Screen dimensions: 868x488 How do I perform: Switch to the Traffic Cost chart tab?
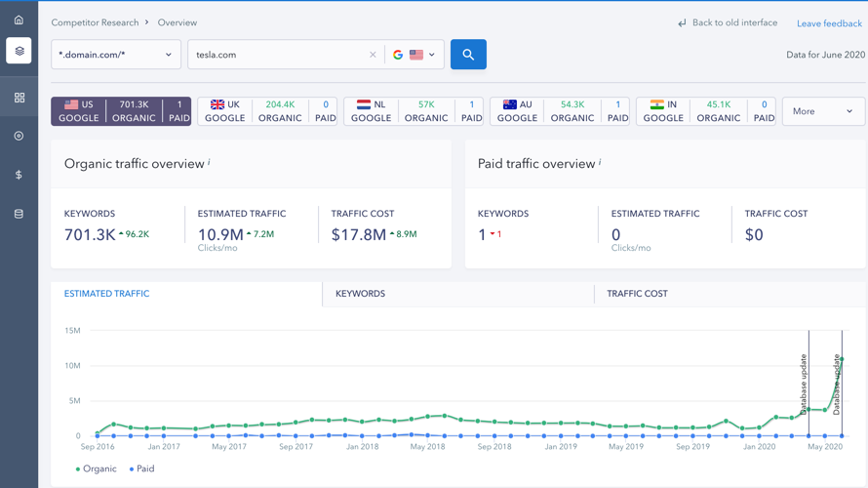pos(637,294)
